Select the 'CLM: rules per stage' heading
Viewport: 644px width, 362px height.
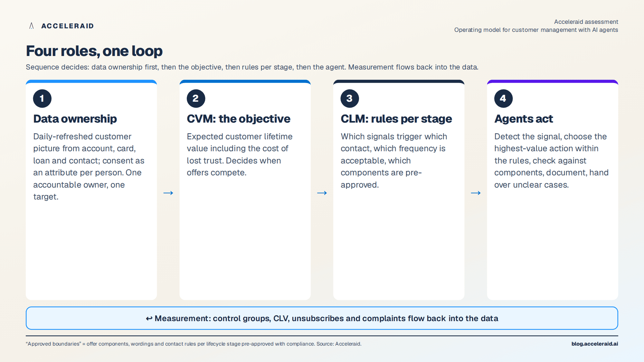tap(396, 119)
